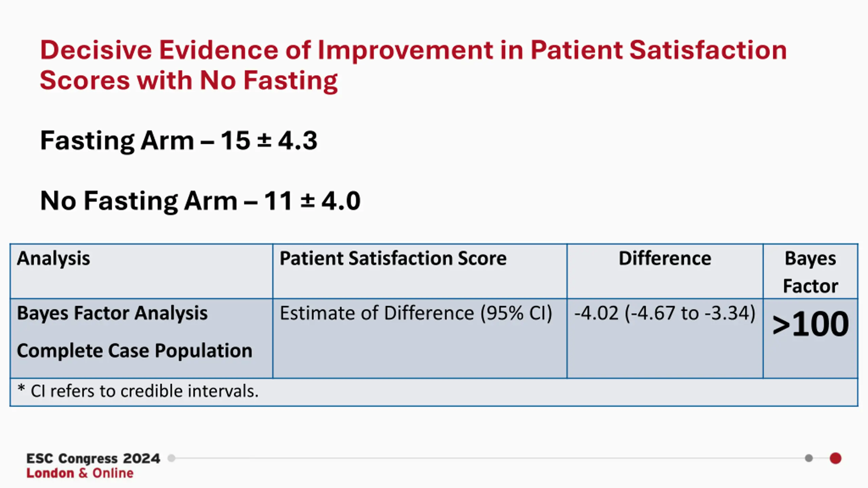Screen dimensions: 868x488
Task: Select the 'No Fasting Arm – 11 ± 4.0' text
Action: tap(200, 201)
